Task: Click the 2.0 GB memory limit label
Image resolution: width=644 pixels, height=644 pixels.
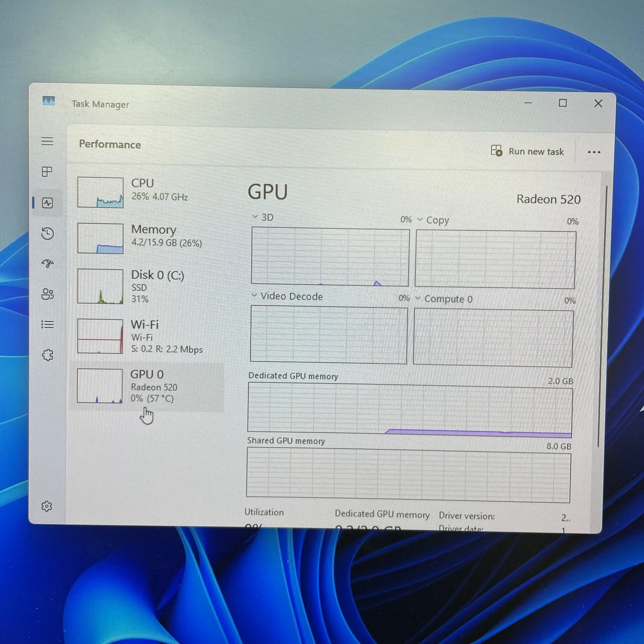Action: coord(560,381)
